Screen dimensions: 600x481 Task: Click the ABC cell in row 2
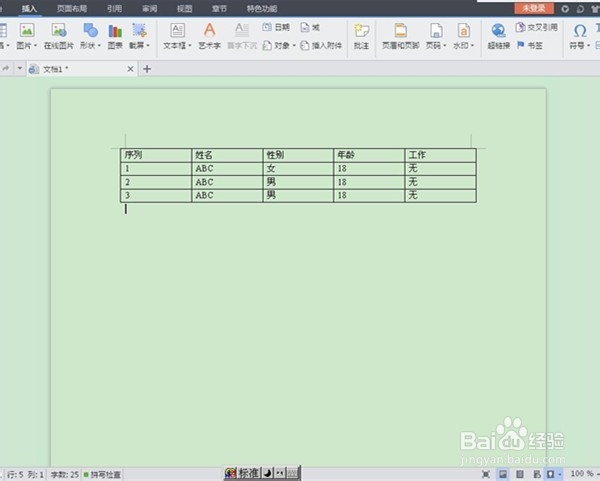(x=227, y=182)
